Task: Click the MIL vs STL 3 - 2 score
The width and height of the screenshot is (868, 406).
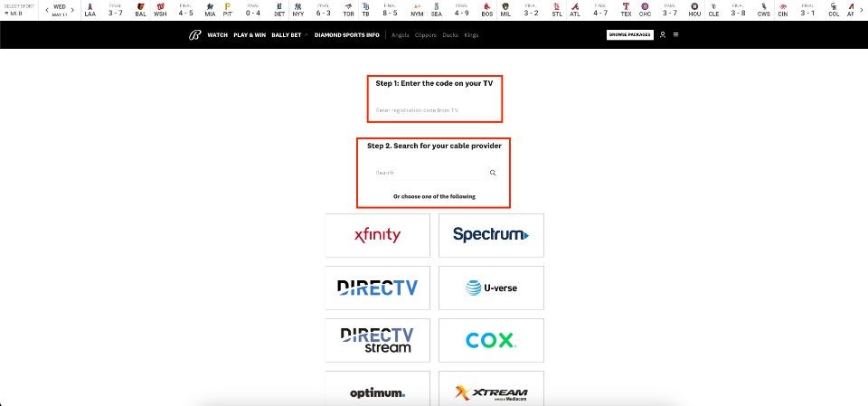Action: (531, 13)
